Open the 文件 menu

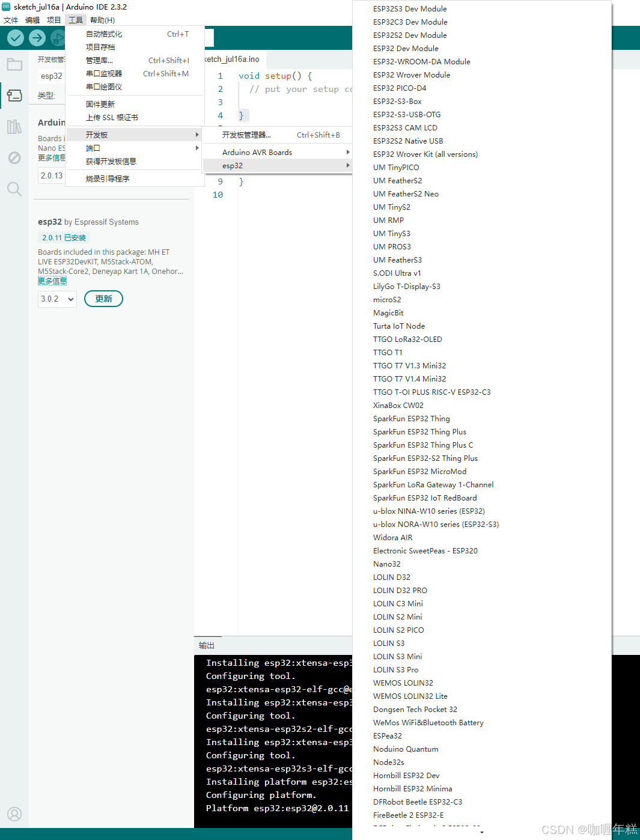(11, 20)
